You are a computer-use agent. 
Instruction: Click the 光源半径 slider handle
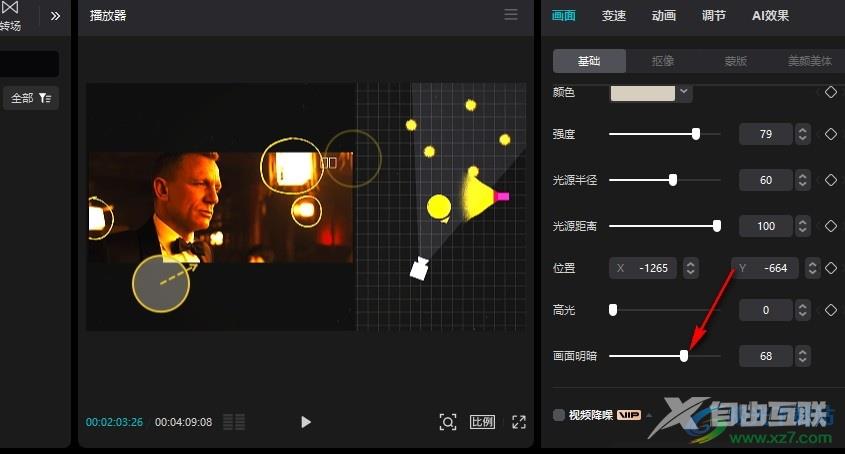pyautogui.click(x=673, y=180)
